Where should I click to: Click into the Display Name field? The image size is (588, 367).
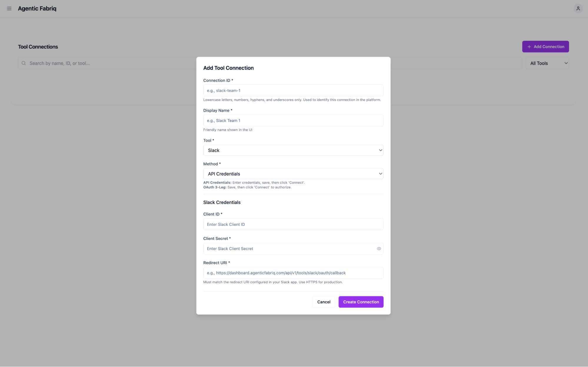click(x=293, y=121)
